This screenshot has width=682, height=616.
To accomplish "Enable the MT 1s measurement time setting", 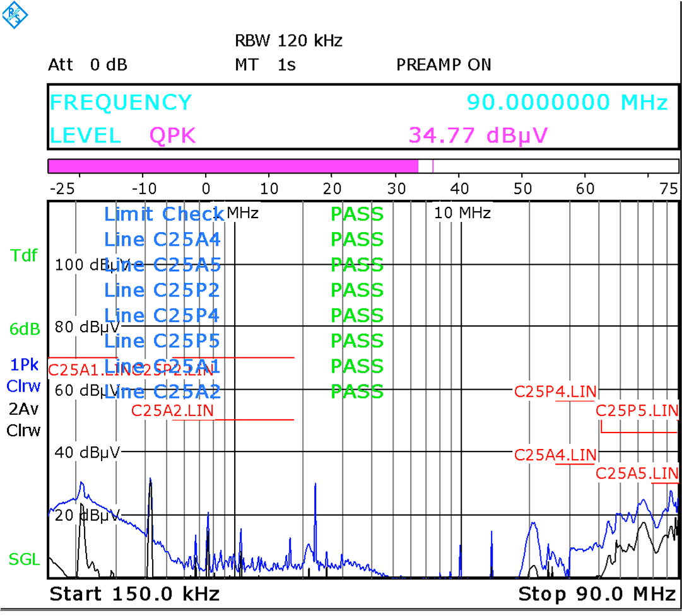I will click(x=265, y=65).
